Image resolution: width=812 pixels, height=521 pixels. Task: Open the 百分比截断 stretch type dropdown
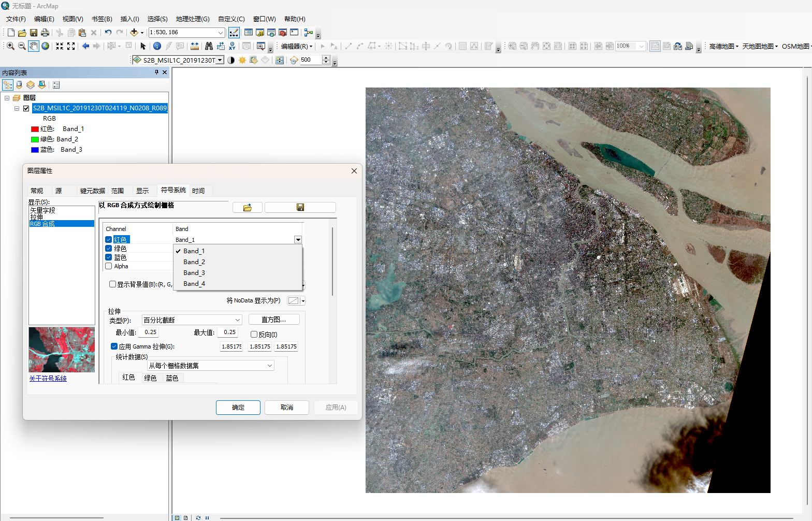[x=192, y=320]
